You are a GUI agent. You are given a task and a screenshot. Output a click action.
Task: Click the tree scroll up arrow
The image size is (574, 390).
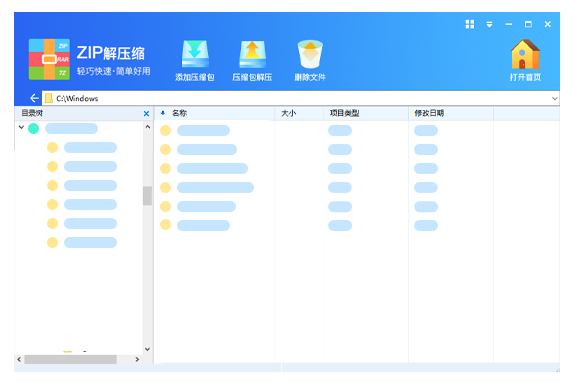click(x=148, y=127)
